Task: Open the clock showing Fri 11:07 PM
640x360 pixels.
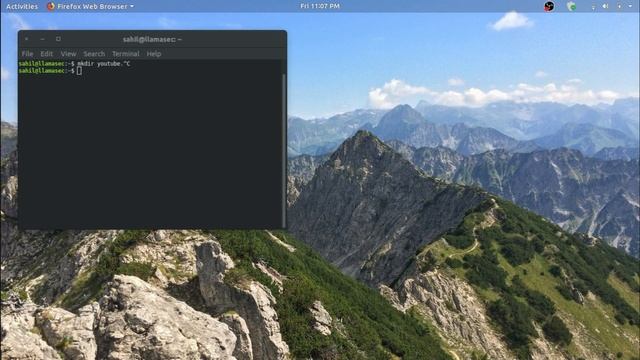Action: pyautogui.click(x=320, y=6)
